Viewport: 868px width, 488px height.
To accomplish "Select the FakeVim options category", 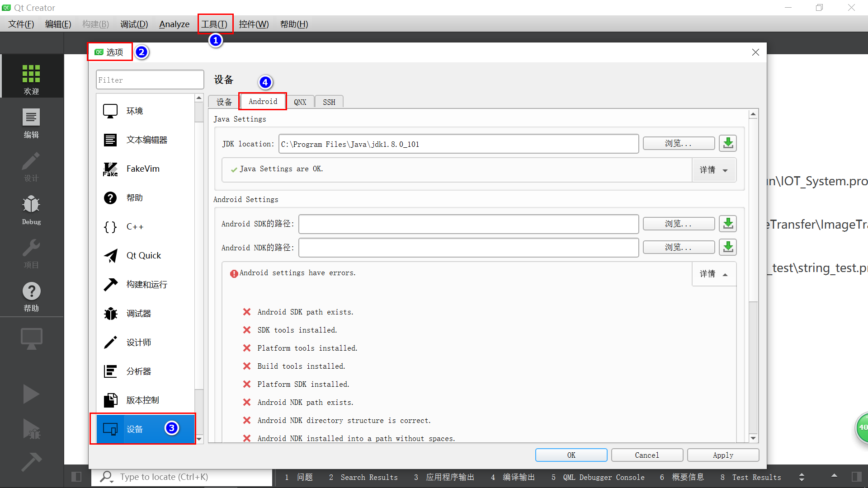I will 143,169.
